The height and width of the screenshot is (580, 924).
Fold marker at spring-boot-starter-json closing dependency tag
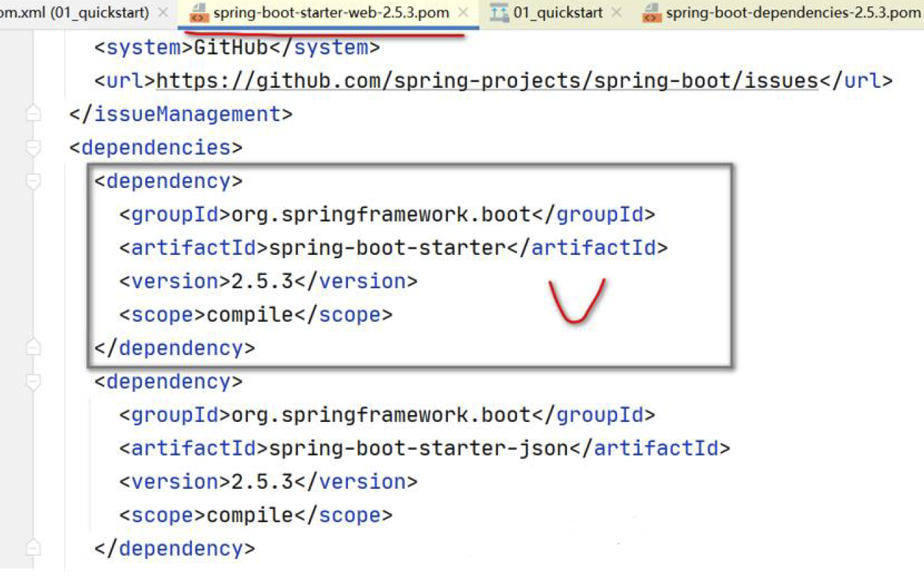(x=33, y=549)
